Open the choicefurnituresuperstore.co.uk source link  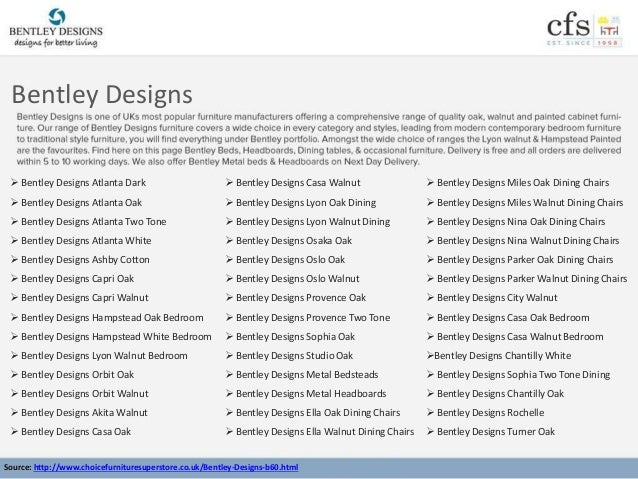click(166, 467)
